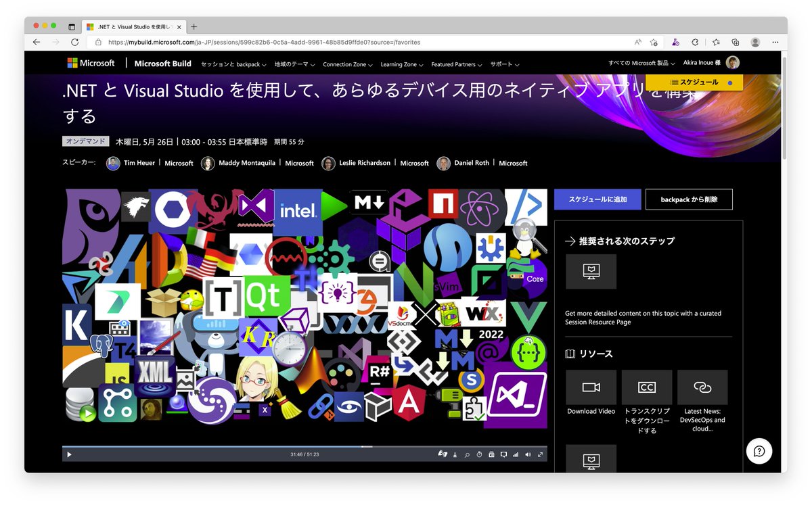Click the page vertical scrollbar

784,108
